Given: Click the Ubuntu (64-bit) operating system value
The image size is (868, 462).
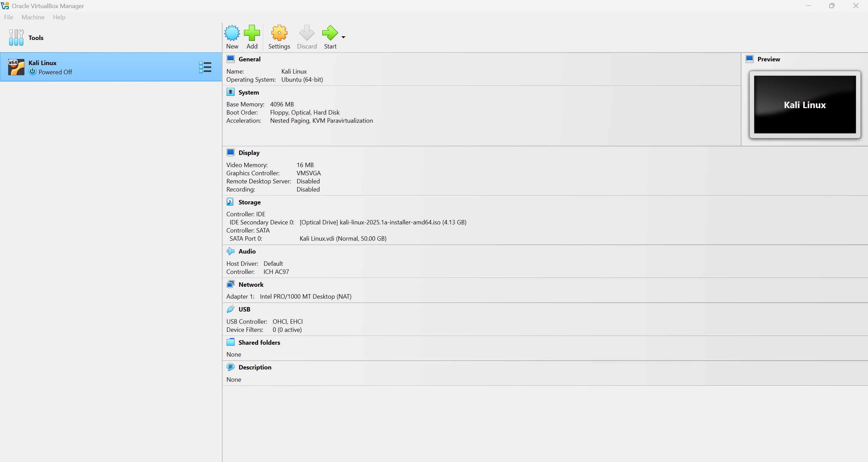Looking at the screenshot, I should [302, 79].
